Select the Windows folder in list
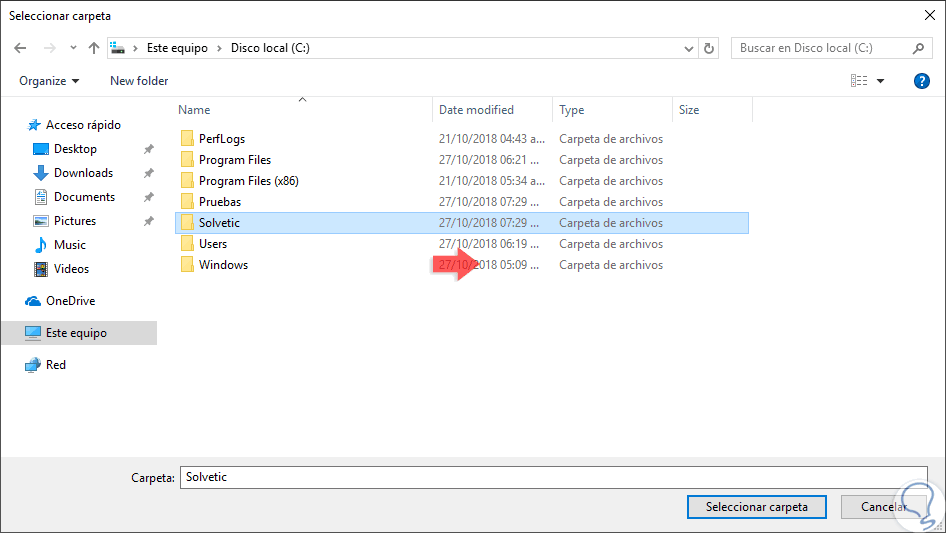Screen dimensions: 946x533 [x=223, y=265]
